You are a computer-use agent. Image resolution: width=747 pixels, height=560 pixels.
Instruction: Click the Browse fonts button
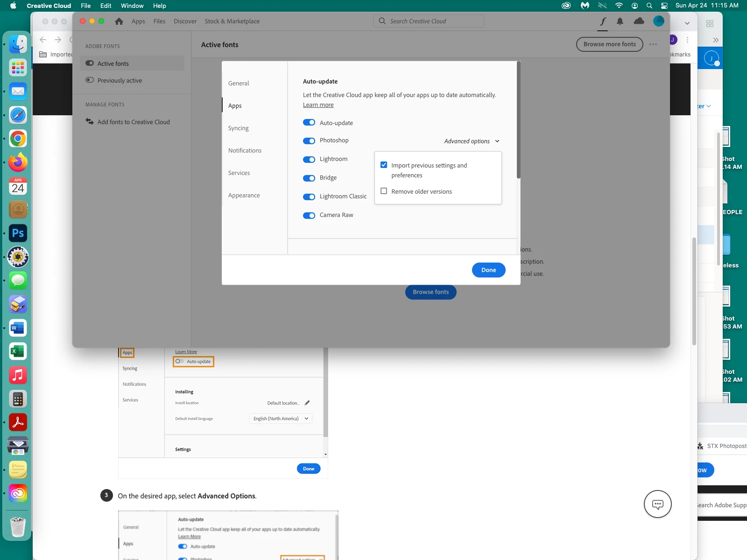(431, 292)
